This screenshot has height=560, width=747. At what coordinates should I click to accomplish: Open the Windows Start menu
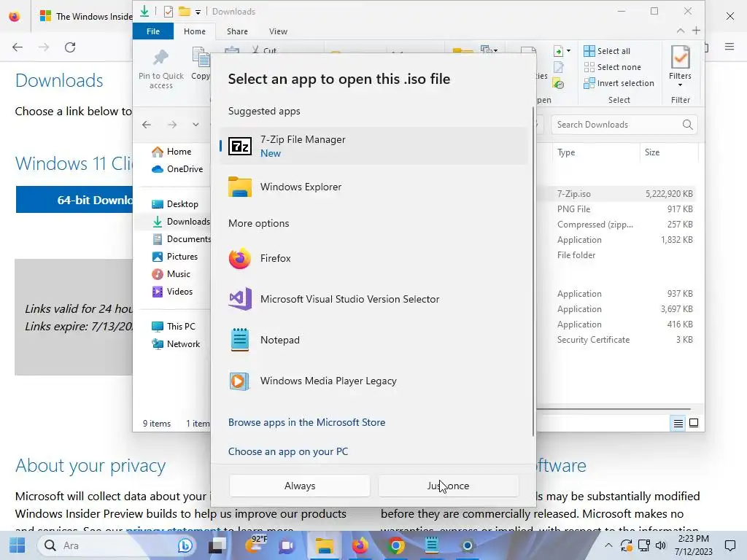(18, 545)
